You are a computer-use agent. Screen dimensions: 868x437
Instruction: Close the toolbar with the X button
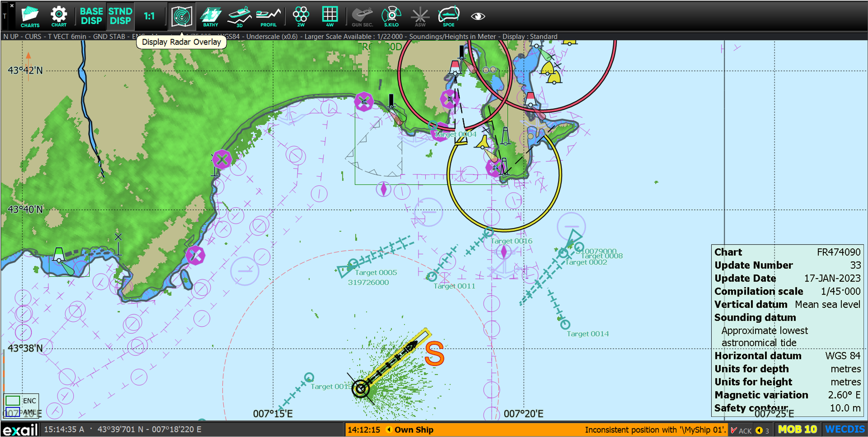pos(12,5)
